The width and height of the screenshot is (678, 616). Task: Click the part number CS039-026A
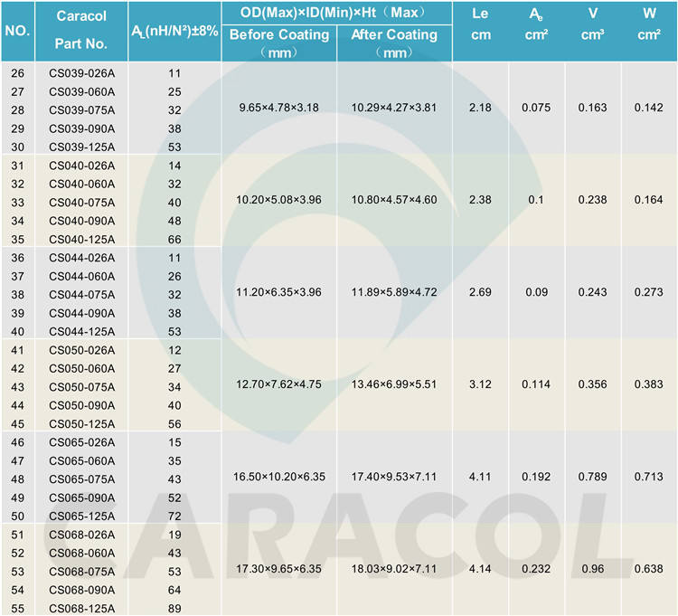click(x=81, y=73)
